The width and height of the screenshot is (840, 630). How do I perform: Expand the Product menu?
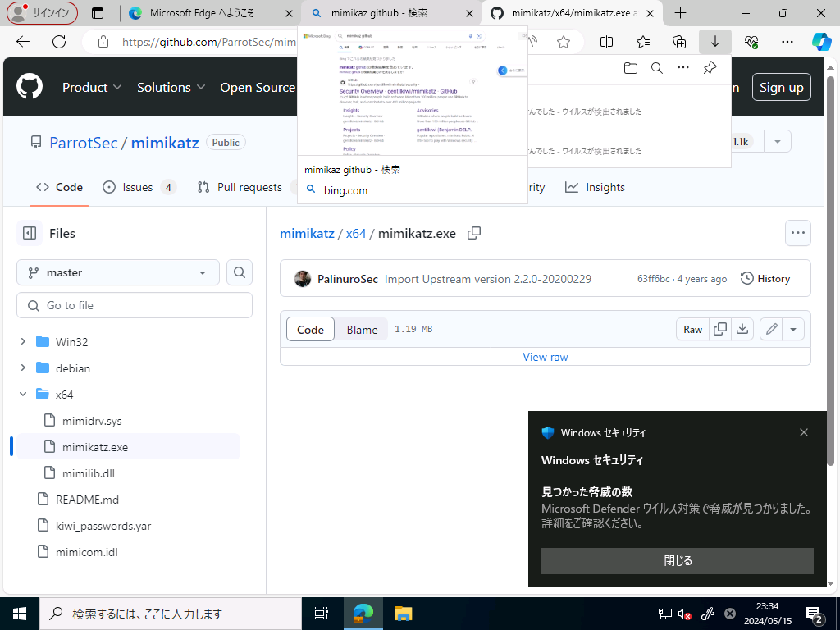point(92,87)
